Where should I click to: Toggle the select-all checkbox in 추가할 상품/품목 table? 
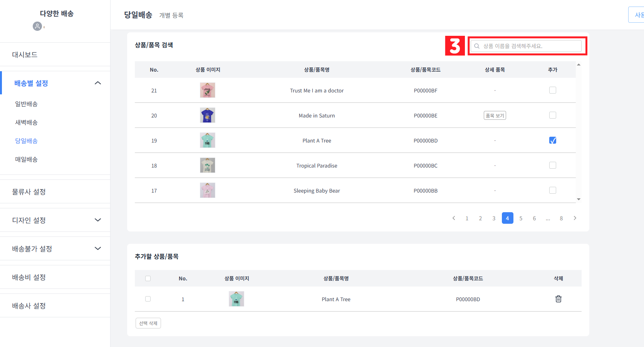(148, 278)
